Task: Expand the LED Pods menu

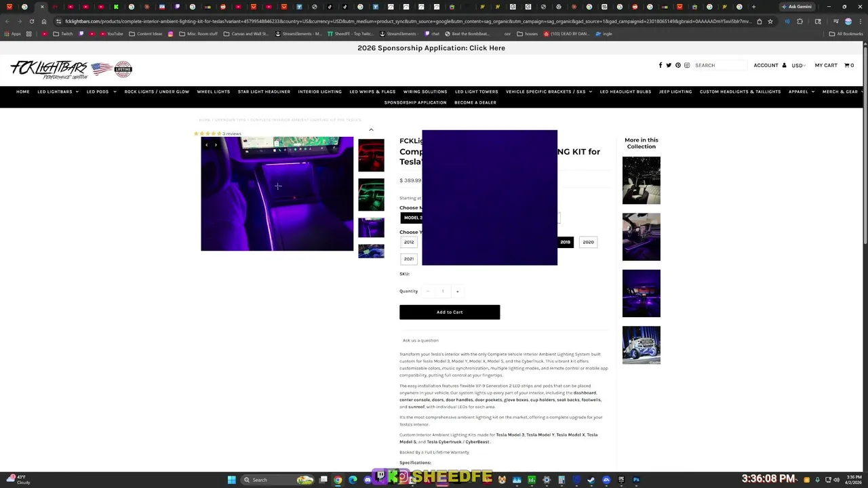Action: [x=101, y=91]
